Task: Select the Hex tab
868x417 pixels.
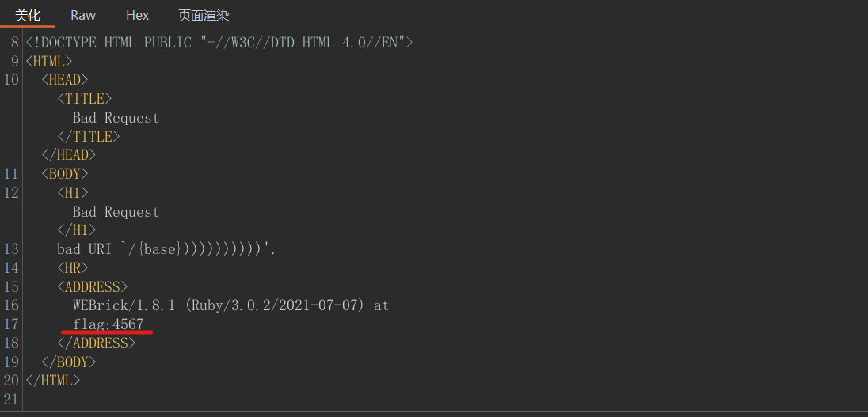Action: [137, 15]
